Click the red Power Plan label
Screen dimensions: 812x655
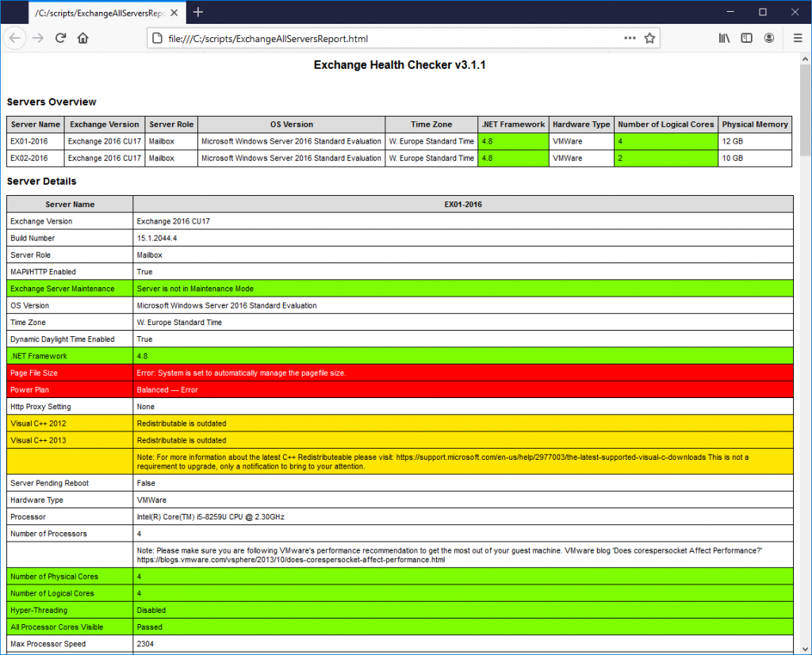tap(29, 390)
